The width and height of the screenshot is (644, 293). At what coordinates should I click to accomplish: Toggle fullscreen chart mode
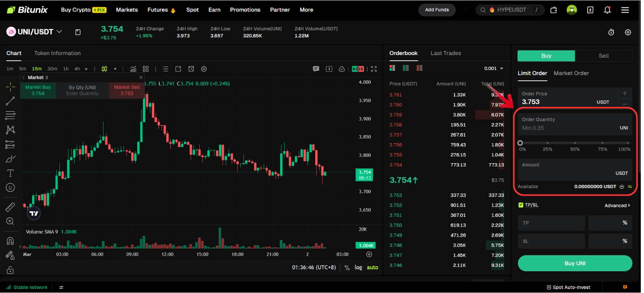click(x=374, y=69)
